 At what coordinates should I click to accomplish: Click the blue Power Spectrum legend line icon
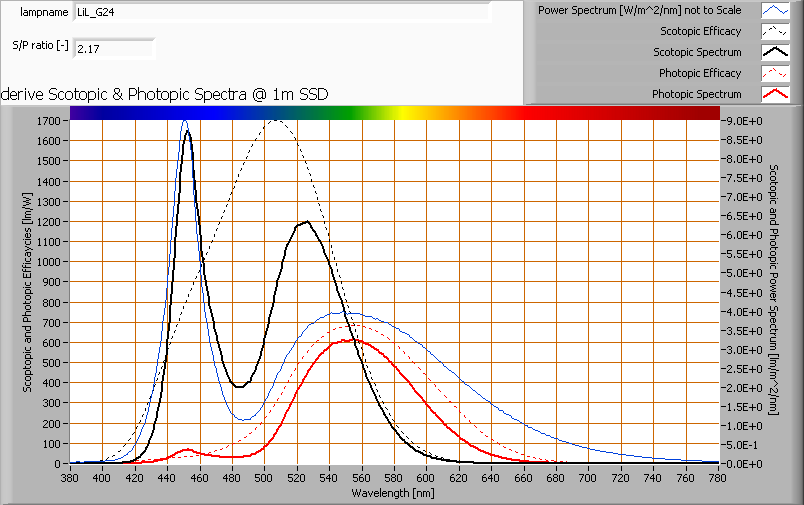coord(776,10)
